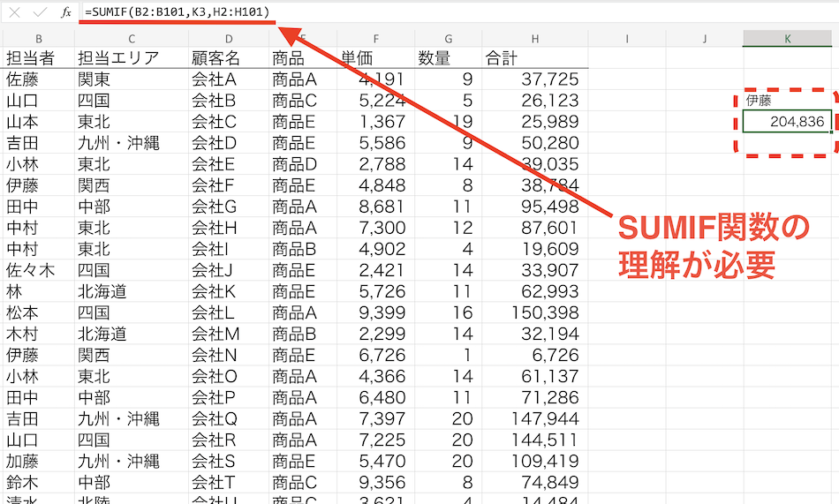This screenshot has width=839, height=504.
Task: Click the unit price cell 5,470
Action: (x=375, y=462)
